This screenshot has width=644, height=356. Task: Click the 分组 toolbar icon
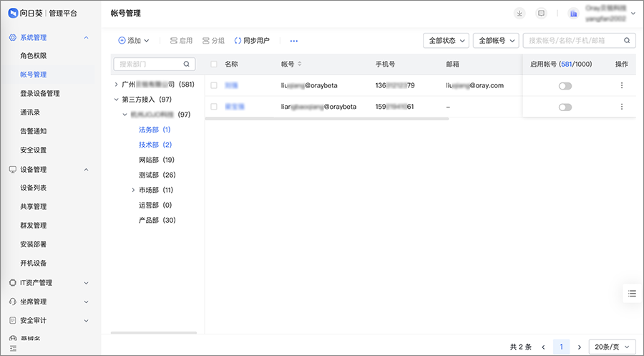(206, 40)
